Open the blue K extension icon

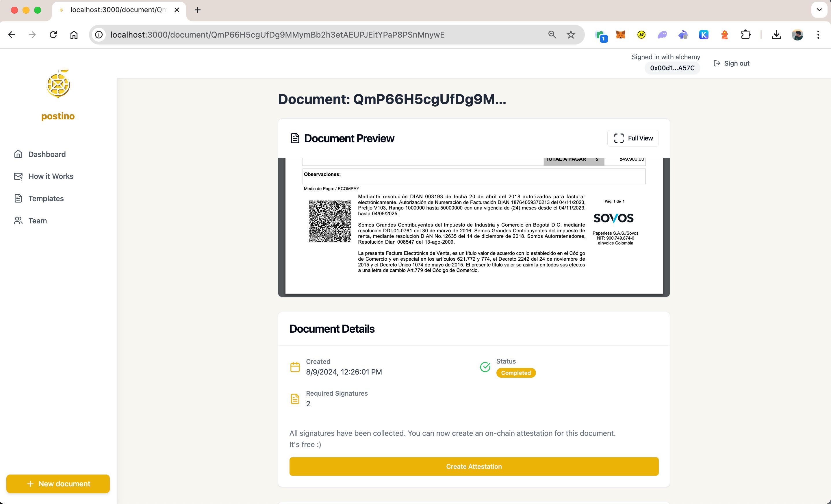click(x=704, y=35)
